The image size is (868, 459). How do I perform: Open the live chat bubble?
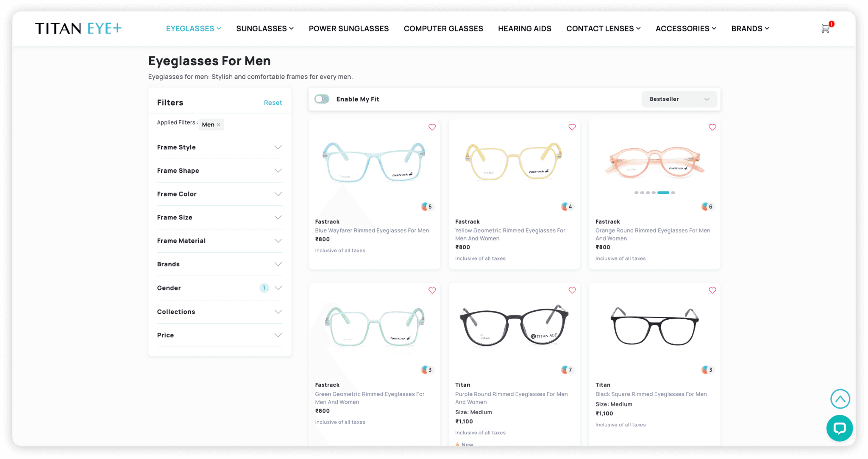839,428
